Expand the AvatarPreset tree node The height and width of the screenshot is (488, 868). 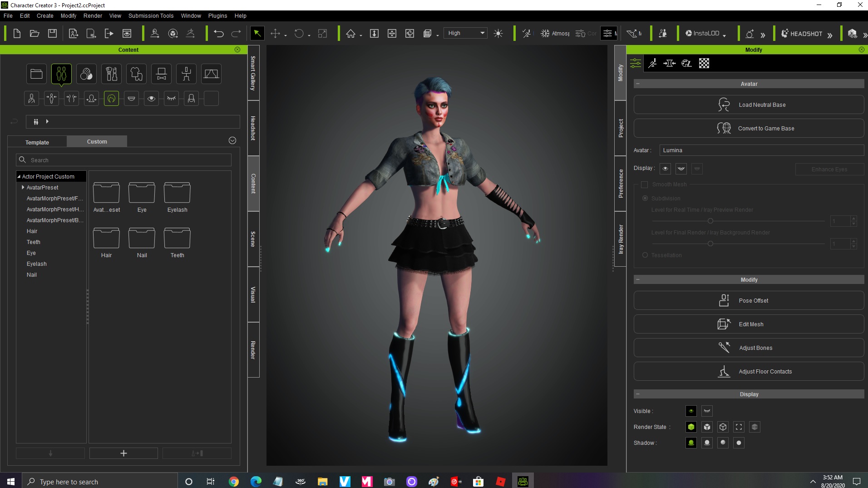point(23,187)
